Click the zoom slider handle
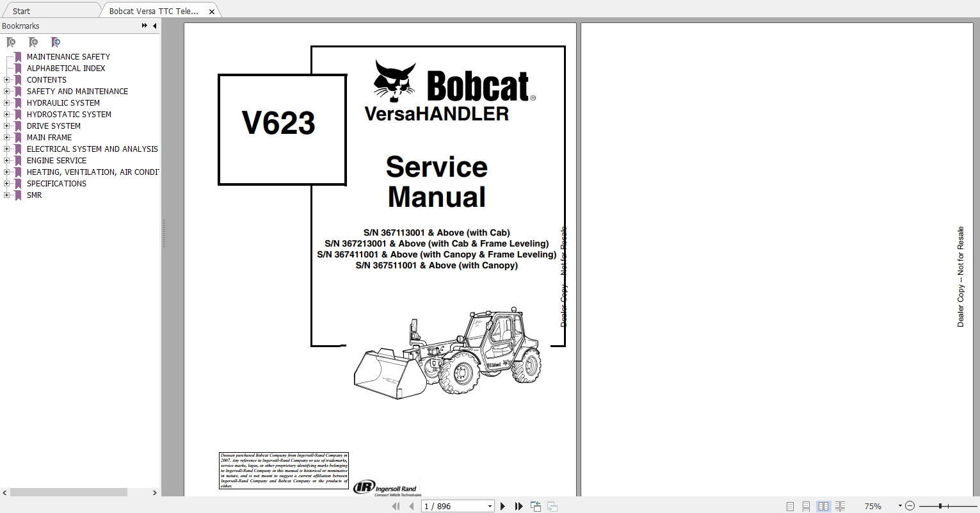 pos(940,506)
